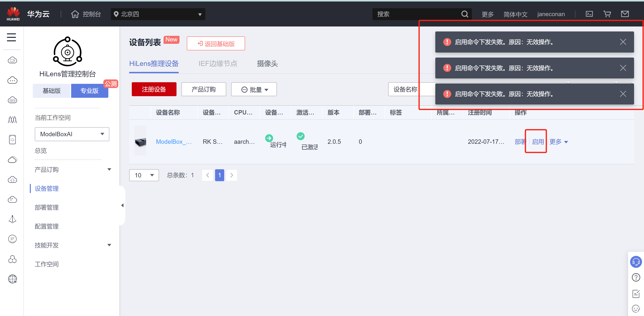Open the cloud shell terminal icon

[589, 14]
